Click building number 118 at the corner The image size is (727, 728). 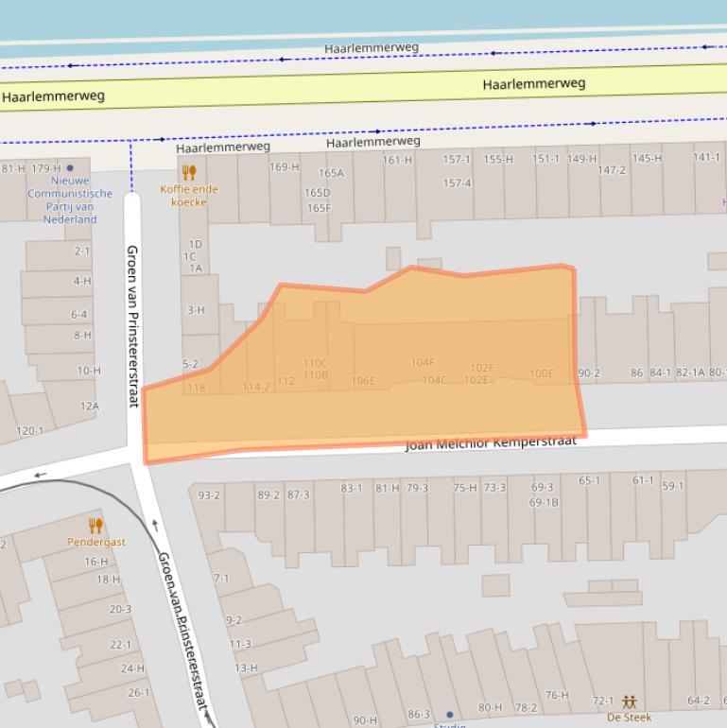[197, 388]
